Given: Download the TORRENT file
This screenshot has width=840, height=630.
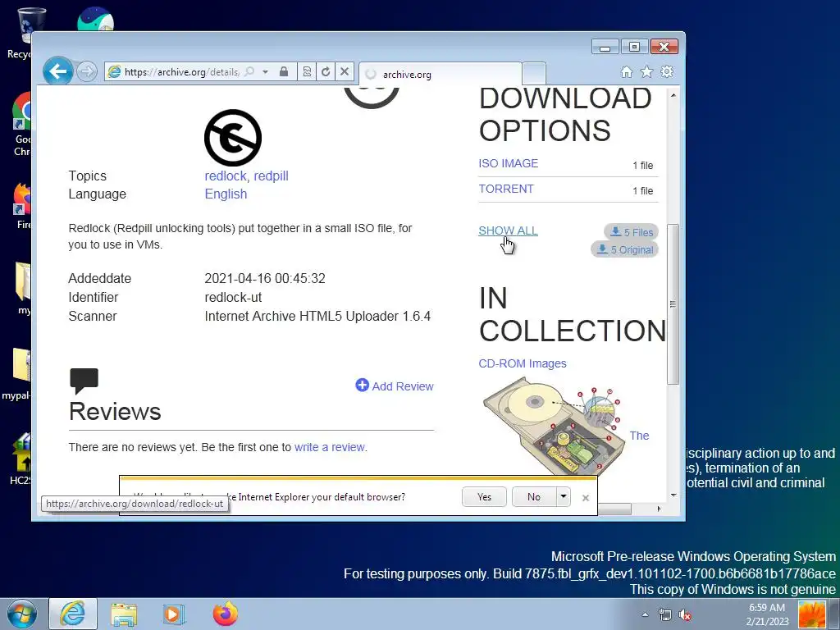Looking at the screenshot, I should (505, 189).
